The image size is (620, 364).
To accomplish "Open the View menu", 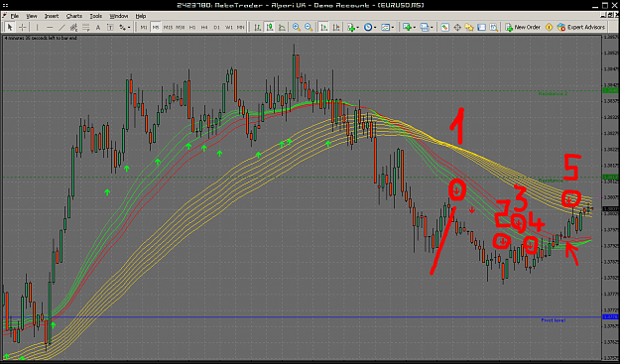I will tap(32, 16).
